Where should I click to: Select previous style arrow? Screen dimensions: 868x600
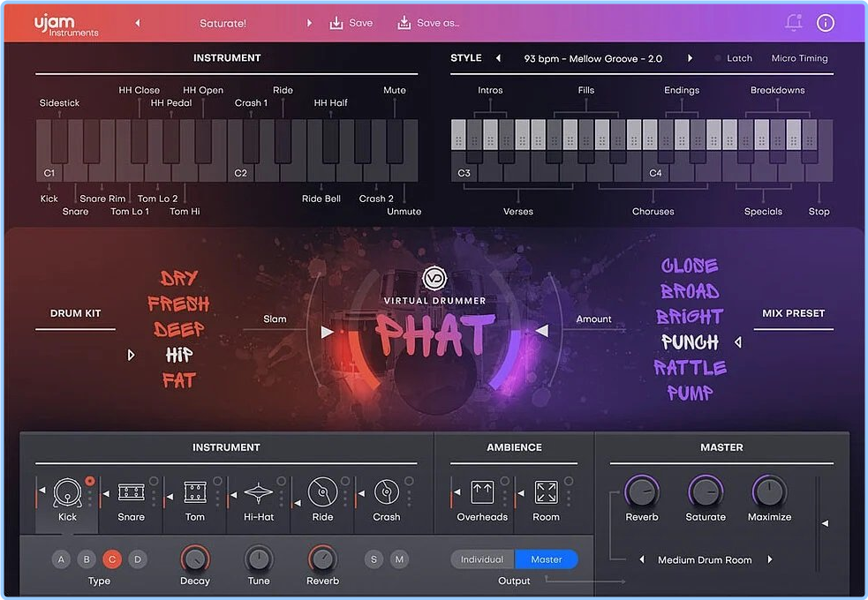[x=498, y=58]
